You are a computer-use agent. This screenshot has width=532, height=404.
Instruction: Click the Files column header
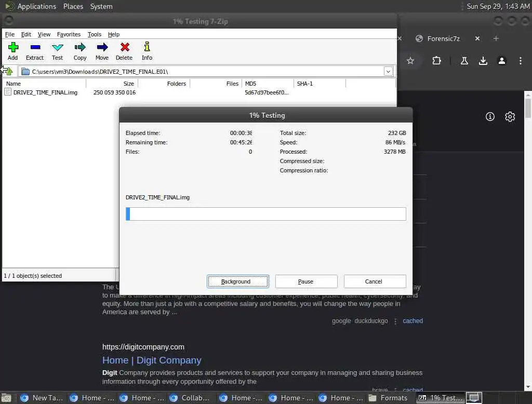click(216, 84)
